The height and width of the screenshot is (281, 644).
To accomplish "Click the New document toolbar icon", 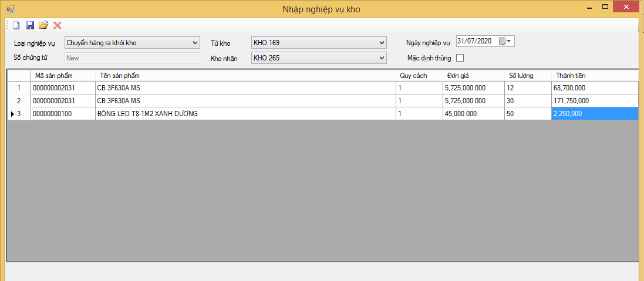I will pyautogui.click(x=16, y=25).
